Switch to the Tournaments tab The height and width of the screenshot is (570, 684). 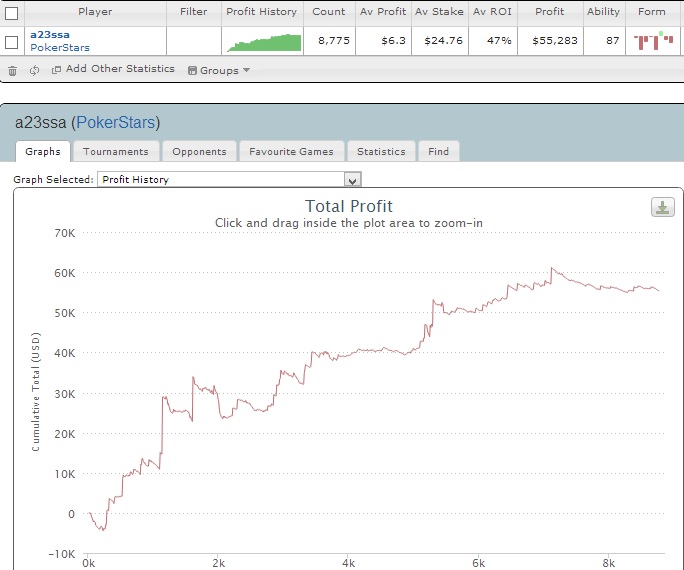point(116,151)
